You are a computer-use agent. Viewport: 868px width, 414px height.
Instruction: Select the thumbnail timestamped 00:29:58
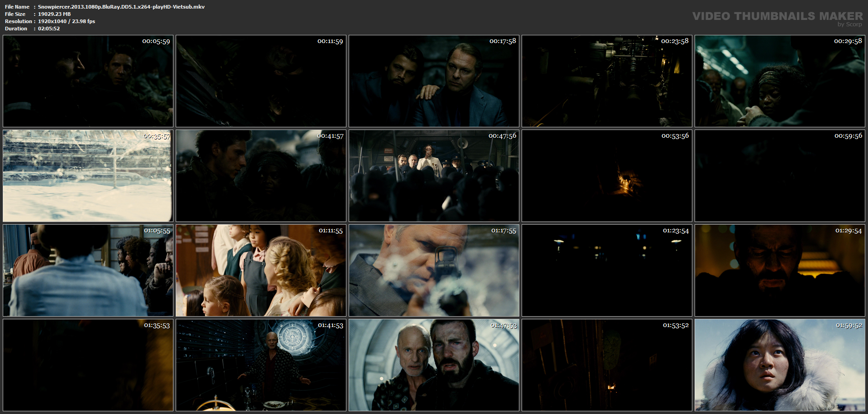[780, 81]
